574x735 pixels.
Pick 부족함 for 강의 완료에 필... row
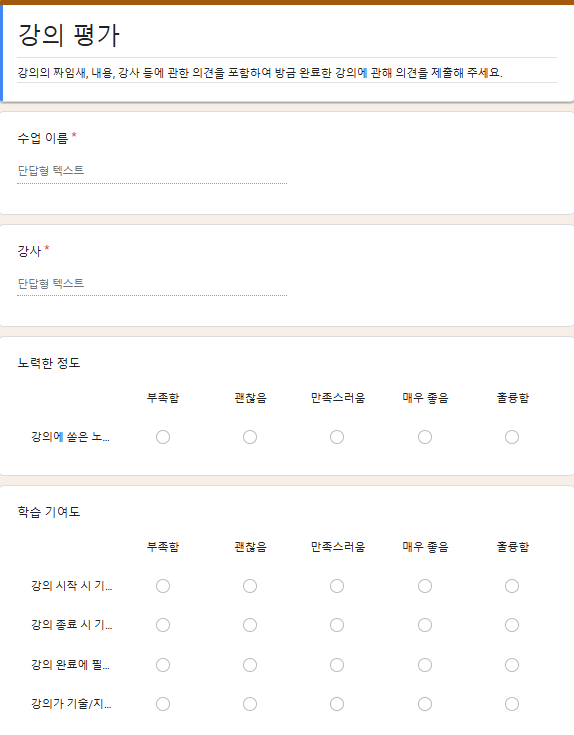(163, 665)
